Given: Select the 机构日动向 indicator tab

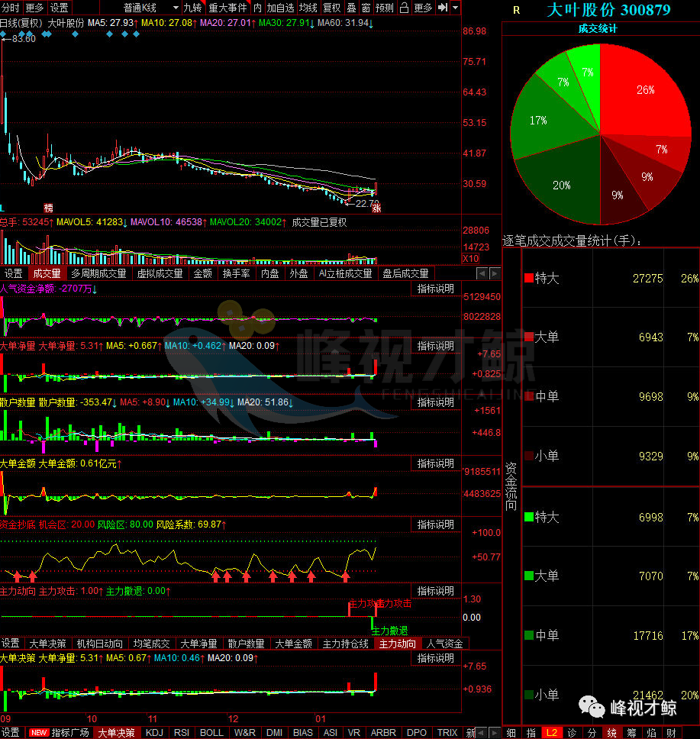Looking at the screenshot, I should [x=99, y=644].
